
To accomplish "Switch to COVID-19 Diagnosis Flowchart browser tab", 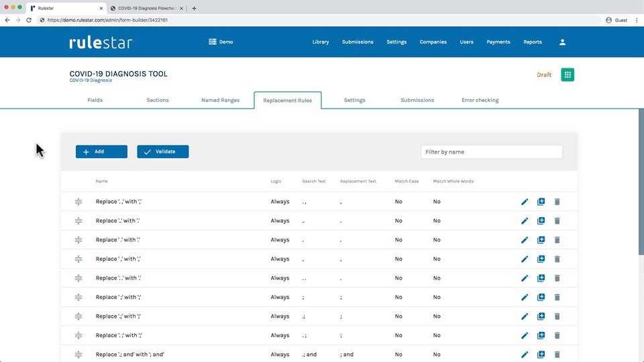I will [x=147, y=8].
